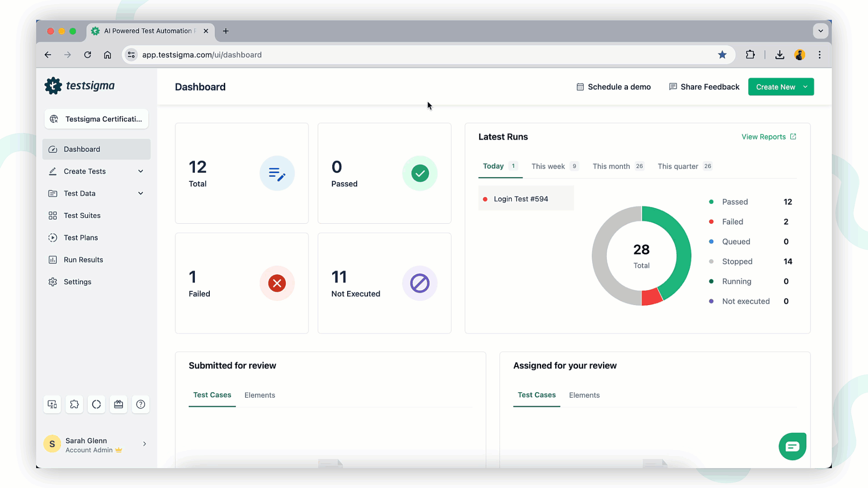The image size is (868, 488).
Task: Expand Sarah Glenn account menu arrow
Action: (145, 444)
